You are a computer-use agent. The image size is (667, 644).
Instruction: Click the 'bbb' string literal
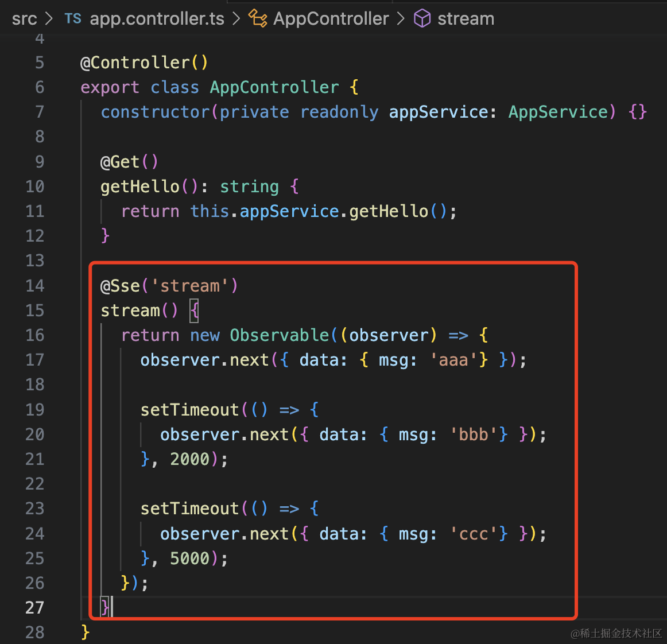click(x=474, y=434)
